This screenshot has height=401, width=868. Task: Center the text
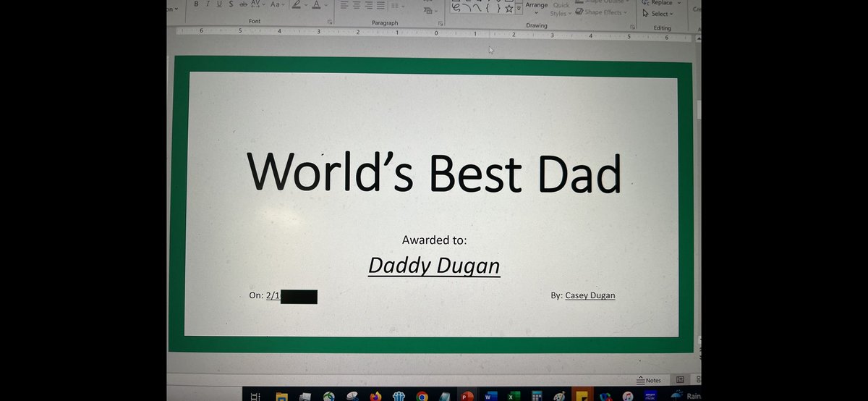pos(357,4)
